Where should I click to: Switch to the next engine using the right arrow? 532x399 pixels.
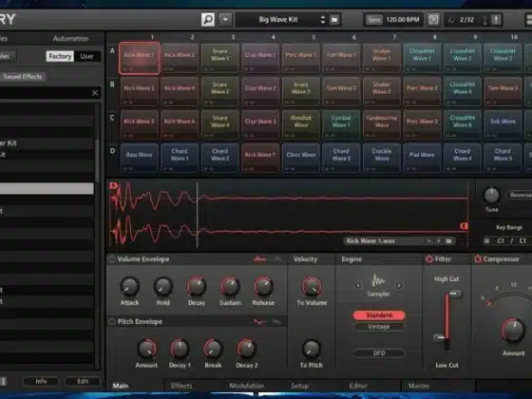pos(399,285)
